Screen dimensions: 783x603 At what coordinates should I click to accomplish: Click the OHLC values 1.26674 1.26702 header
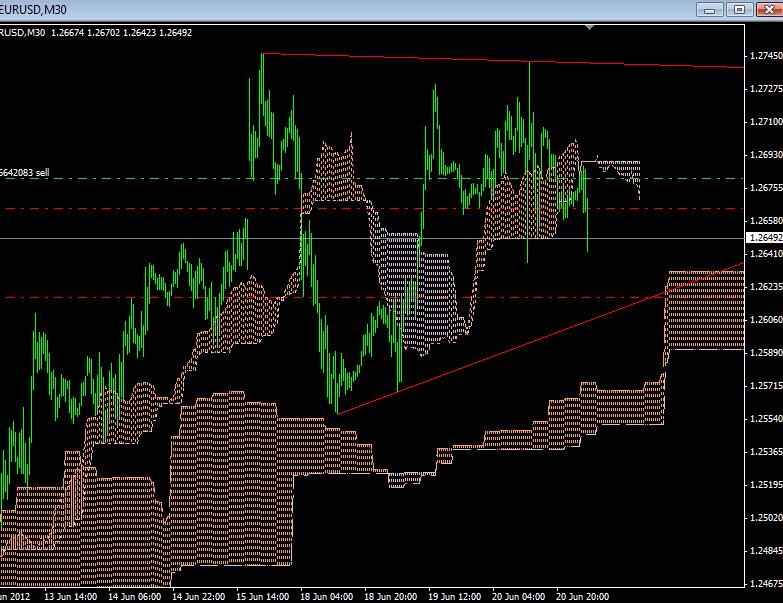click(x=121, y=33)
